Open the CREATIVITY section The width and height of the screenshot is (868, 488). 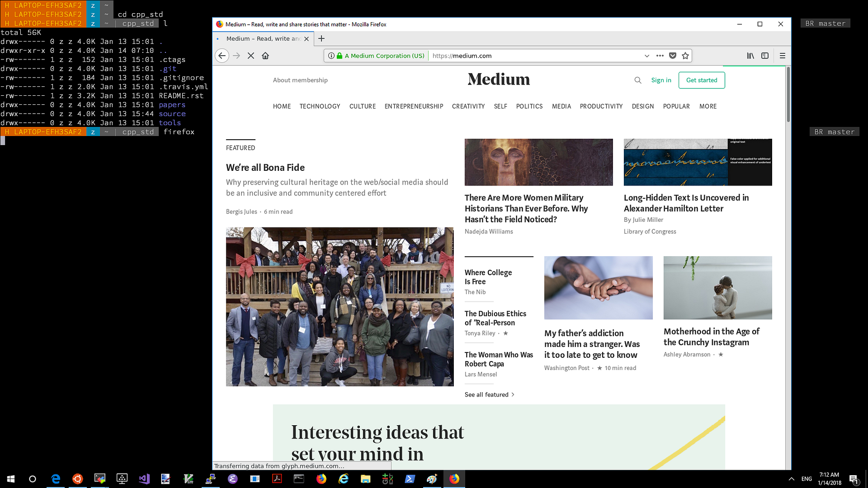468,106
